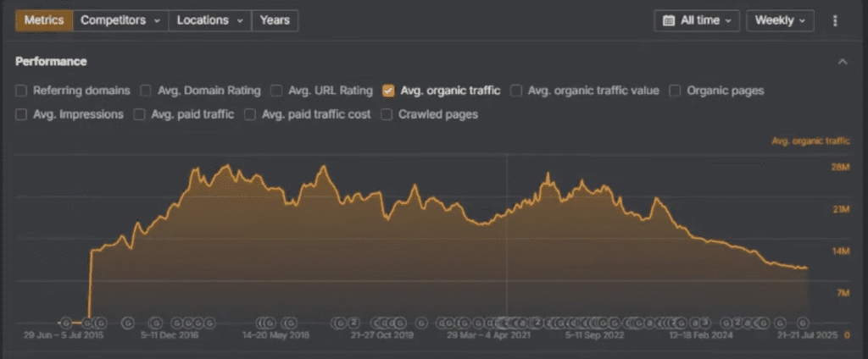This screenshot has height=359, width=868.
Task: Open the Competitors dropdown
Action: click(x=120, y=20)
